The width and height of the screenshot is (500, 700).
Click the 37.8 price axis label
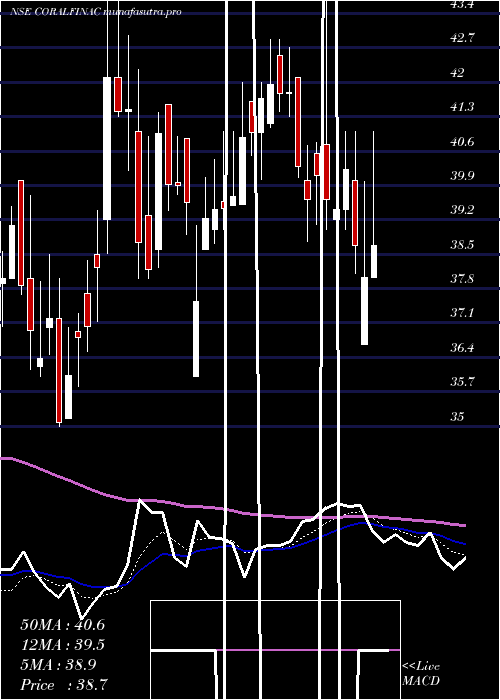pos(463,279)
